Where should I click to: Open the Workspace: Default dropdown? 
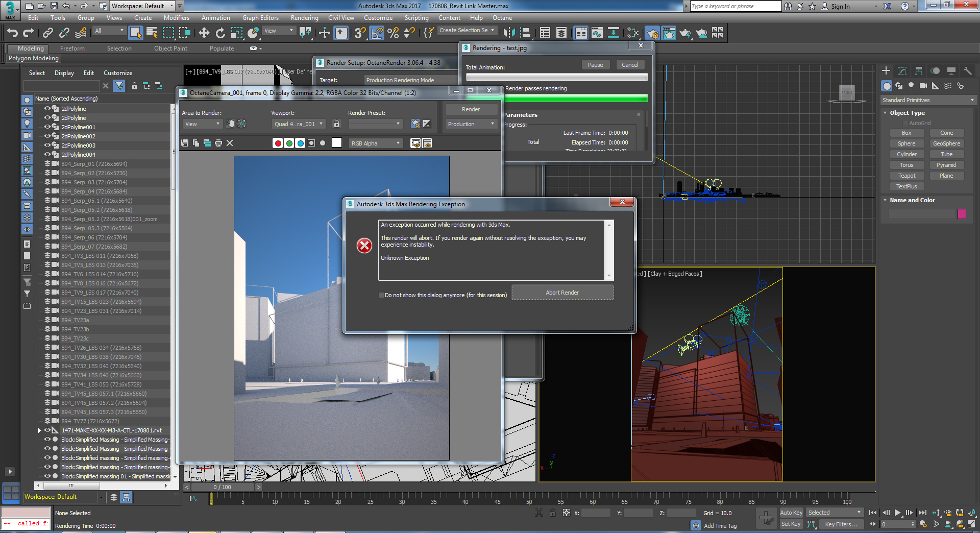142,6
